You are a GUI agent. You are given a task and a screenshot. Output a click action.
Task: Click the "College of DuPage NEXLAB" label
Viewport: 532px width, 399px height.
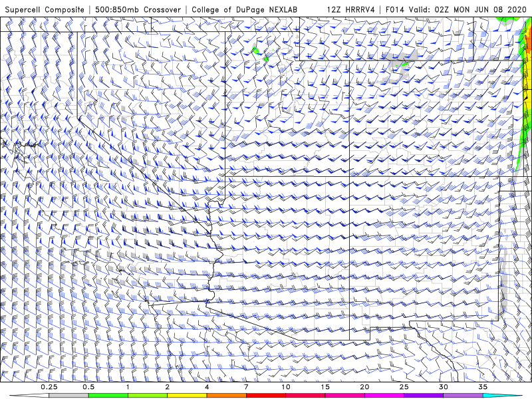coord(244,9)
